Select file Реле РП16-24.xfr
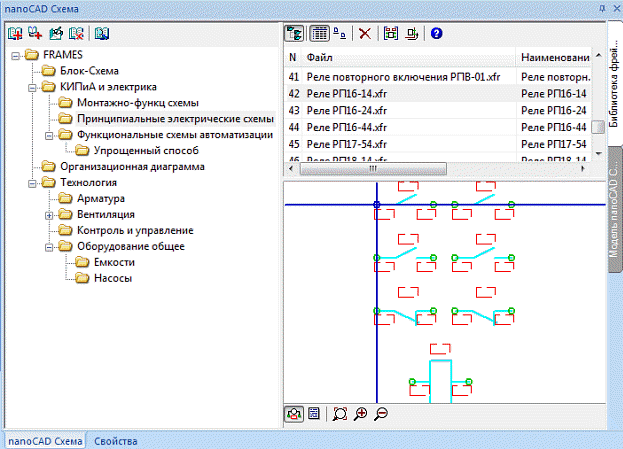623x449 pixels. point(346,110)
